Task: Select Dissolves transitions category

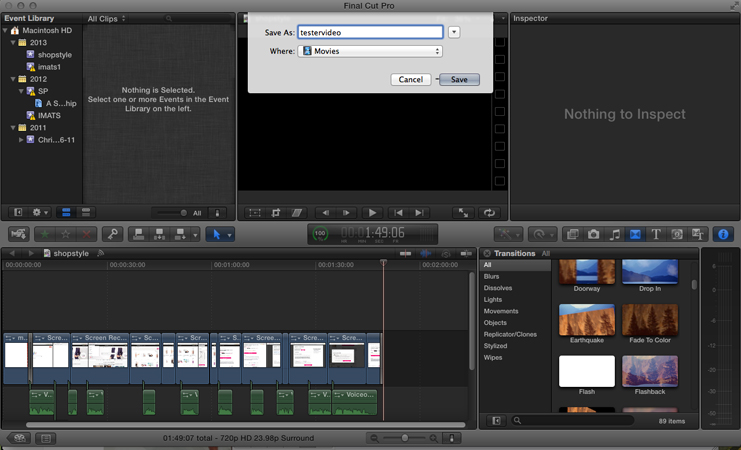Action: pos(498,288)
